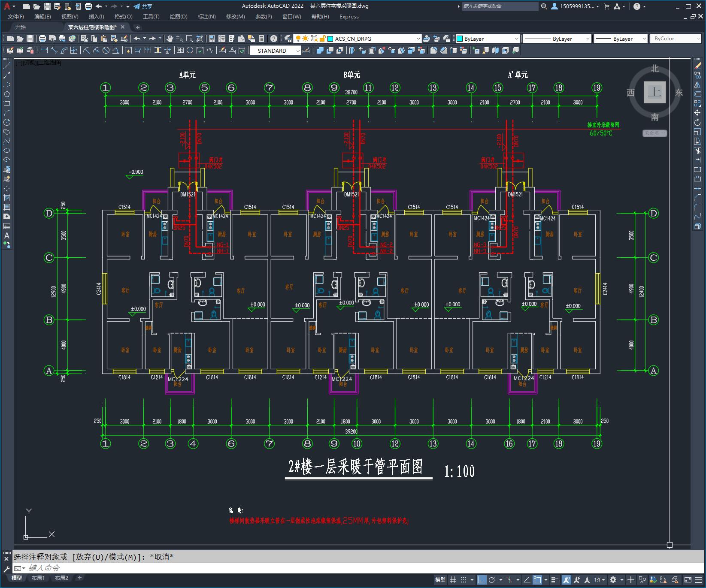
Task: Toggle Clean Screen in status bar
Action: 688,580
